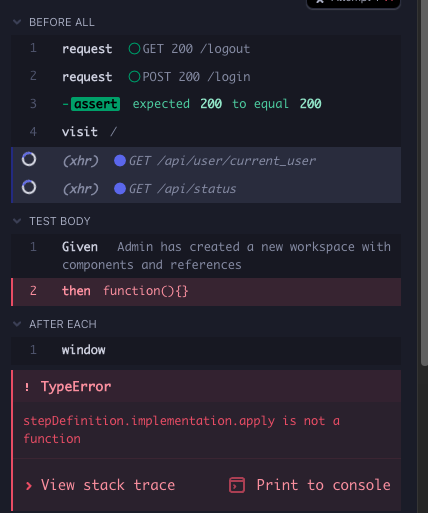Select the xhr GET /api/status row

(x=206, y=189)
